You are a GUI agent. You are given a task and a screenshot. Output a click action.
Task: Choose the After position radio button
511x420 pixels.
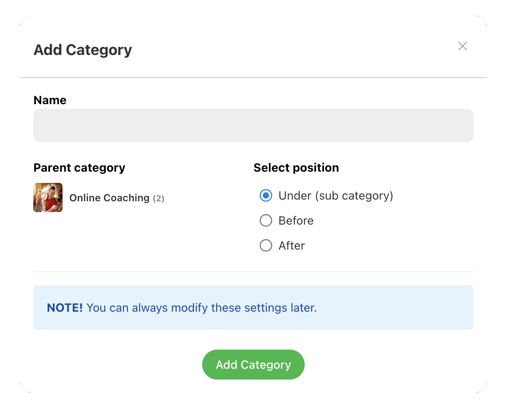pyautogui.click(x=266, y=245)
